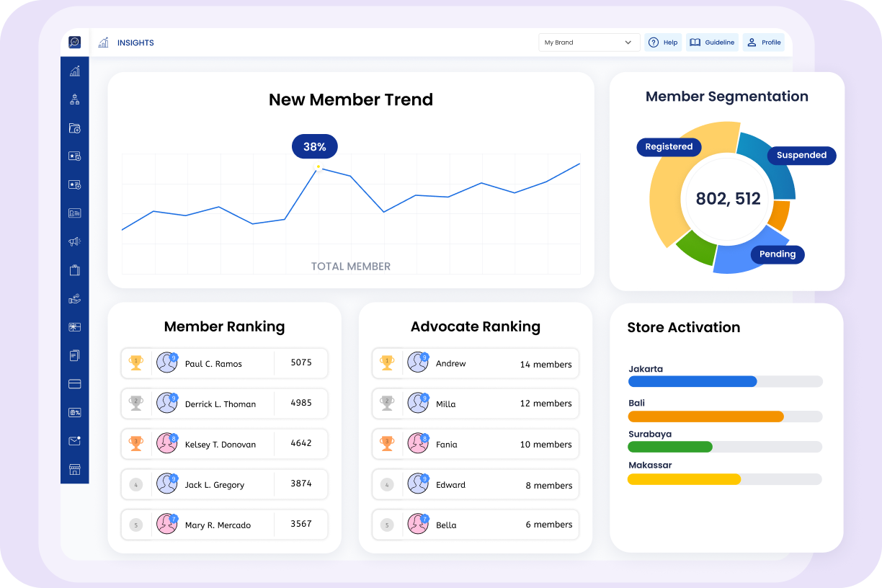Click Fania's avatar in Advocate Ranking
This screenshot has width=882, height=588.
pyautogui.click(x=418, y=443)
